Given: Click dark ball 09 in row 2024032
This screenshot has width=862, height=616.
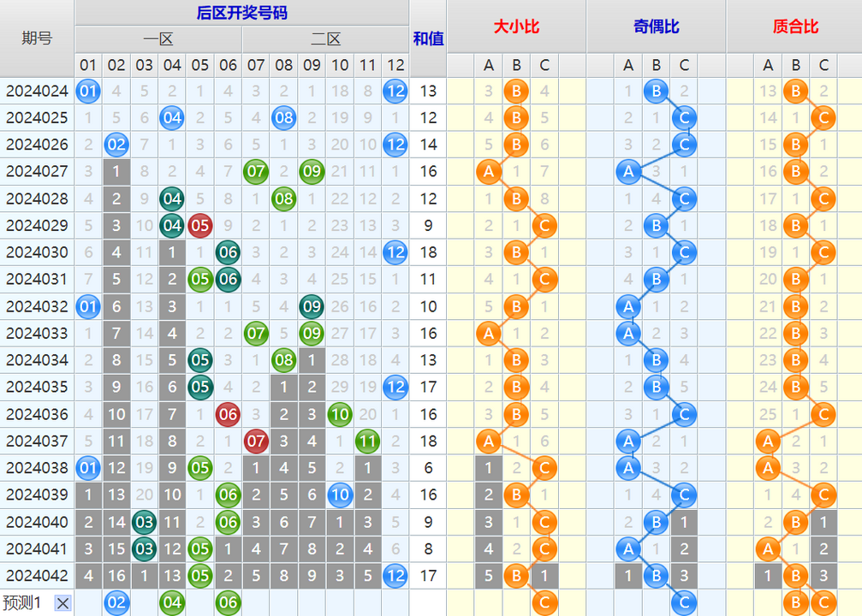Looking at the screenshot, I should pyautogui.click(x=312, y=306).
